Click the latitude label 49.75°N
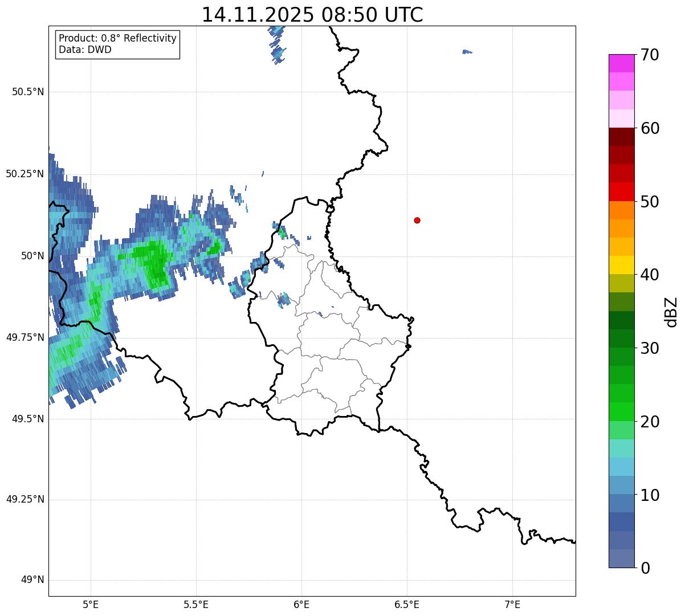The width and height of the screenshot is (685, 616). (x=25, y=337)
